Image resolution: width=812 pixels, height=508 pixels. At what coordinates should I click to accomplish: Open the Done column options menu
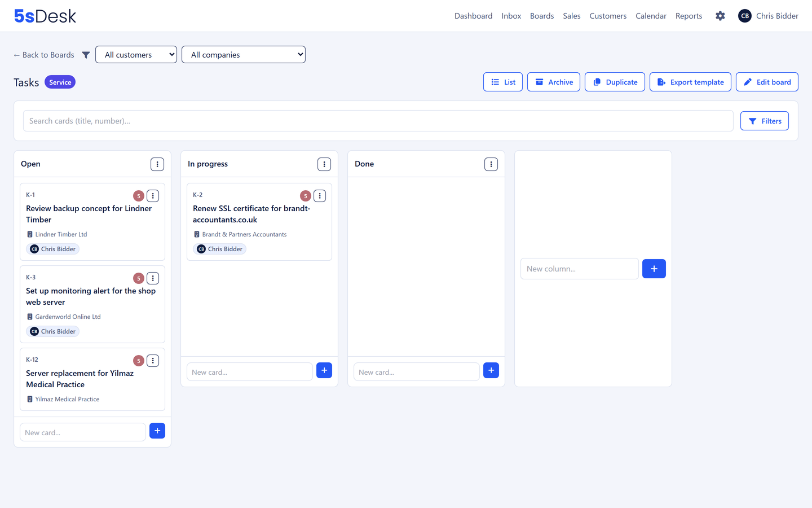coord(491,164)
